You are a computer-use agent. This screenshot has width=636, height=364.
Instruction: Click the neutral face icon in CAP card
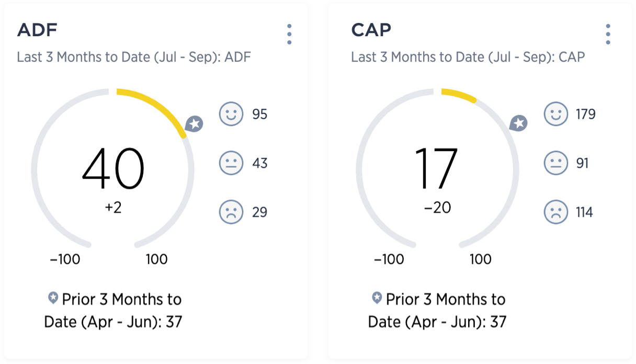[556, 163]
